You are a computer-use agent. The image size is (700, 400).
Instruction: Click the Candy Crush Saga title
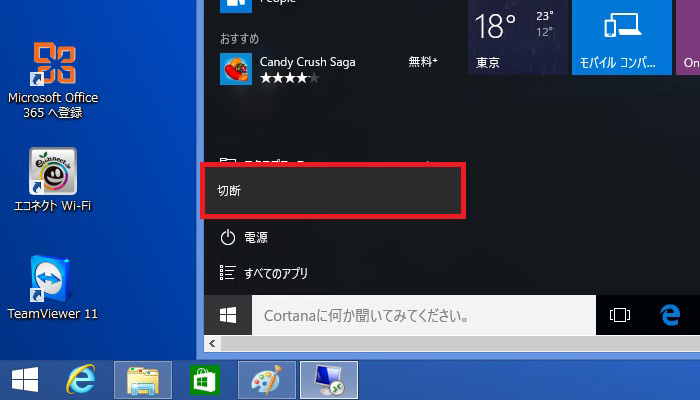click(x=308, y=62)
